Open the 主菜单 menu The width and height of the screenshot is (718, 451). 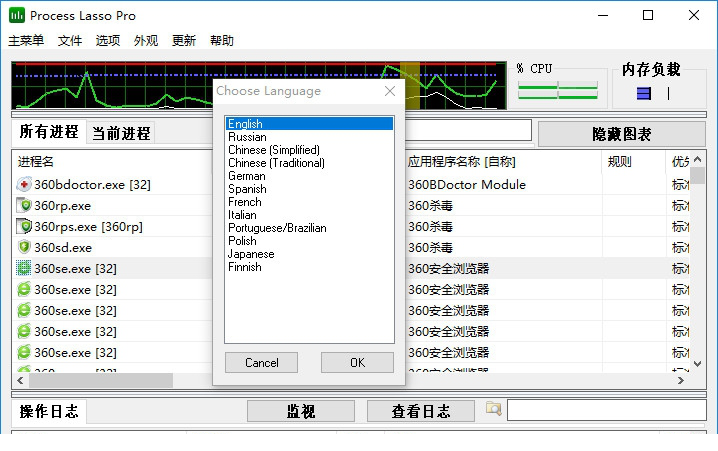click(26, 41)
